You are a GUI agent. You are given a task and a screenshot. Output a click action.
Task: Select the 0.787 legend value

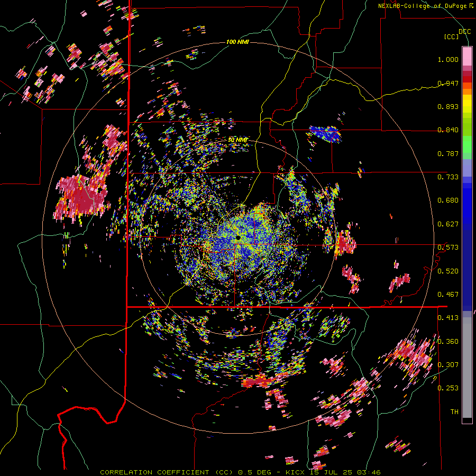point(448,153)
